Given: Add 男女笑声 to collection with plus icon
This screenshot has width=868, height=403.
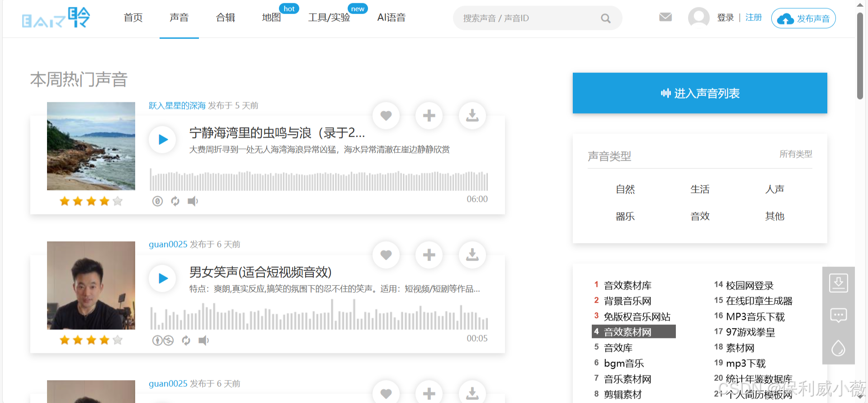Looking at the screenshot, I should coord(429,255).
